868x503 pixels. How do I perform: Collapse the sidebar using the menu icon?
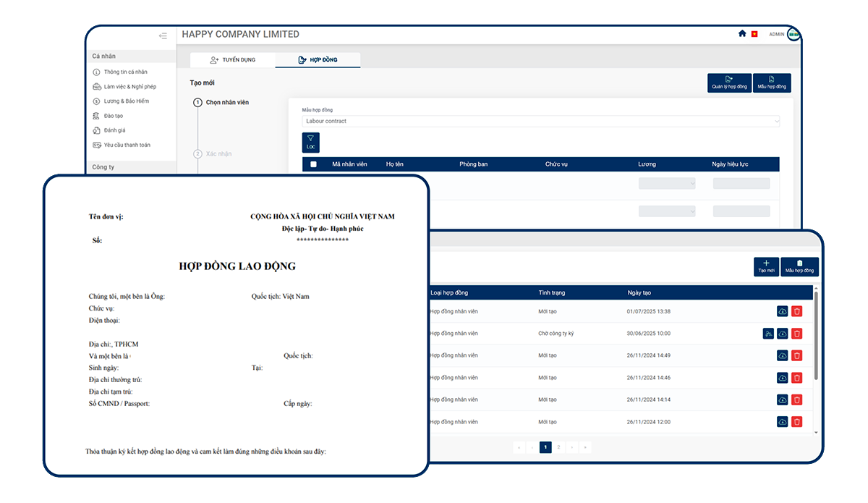coord(163,35)
